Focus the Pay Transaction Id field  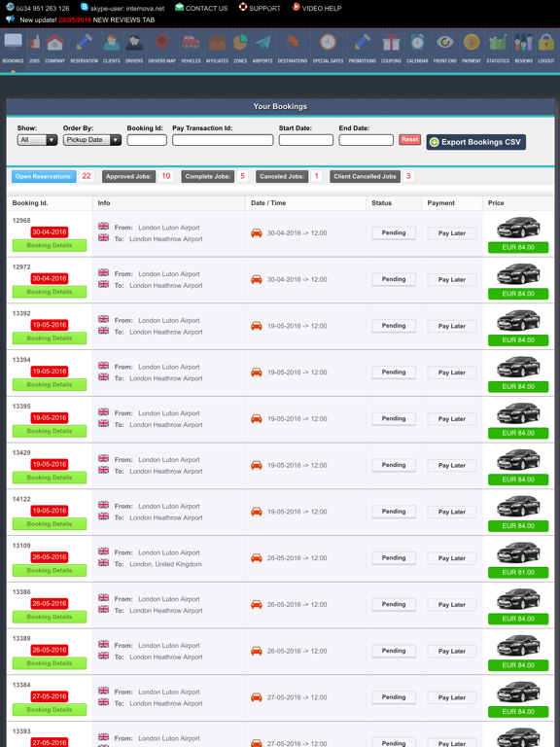[223, 140]
